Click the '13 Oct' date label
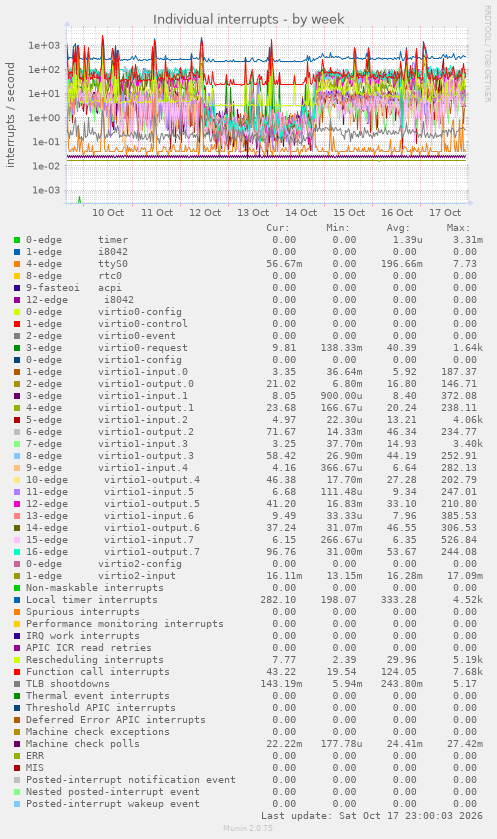The width and height of the screenshot is (497, 839). coord(253,212)
